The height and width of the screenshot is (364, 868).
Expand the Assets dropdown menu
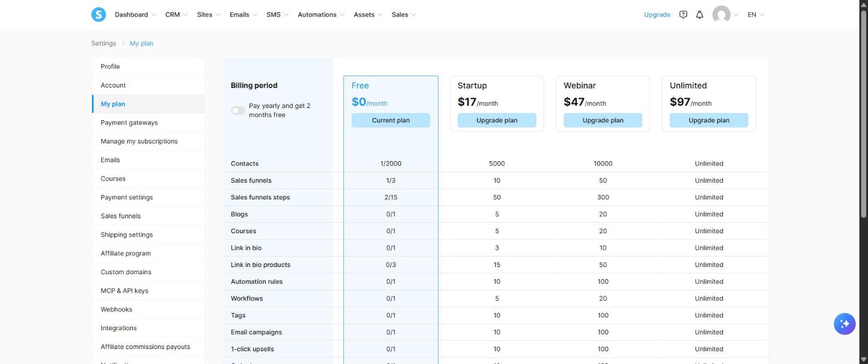click(368, 14)
